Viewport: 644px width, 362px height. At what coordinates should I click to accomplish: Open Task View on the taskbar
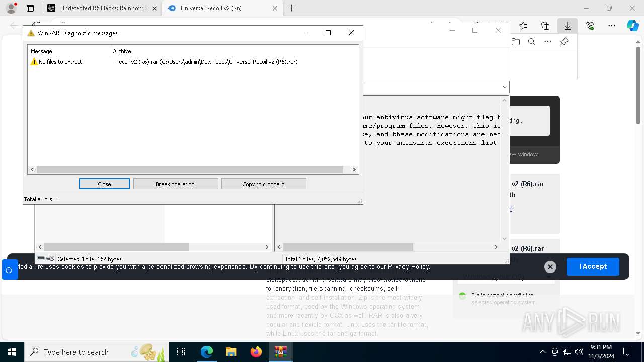pyautogui.click(x=182, y=352)
